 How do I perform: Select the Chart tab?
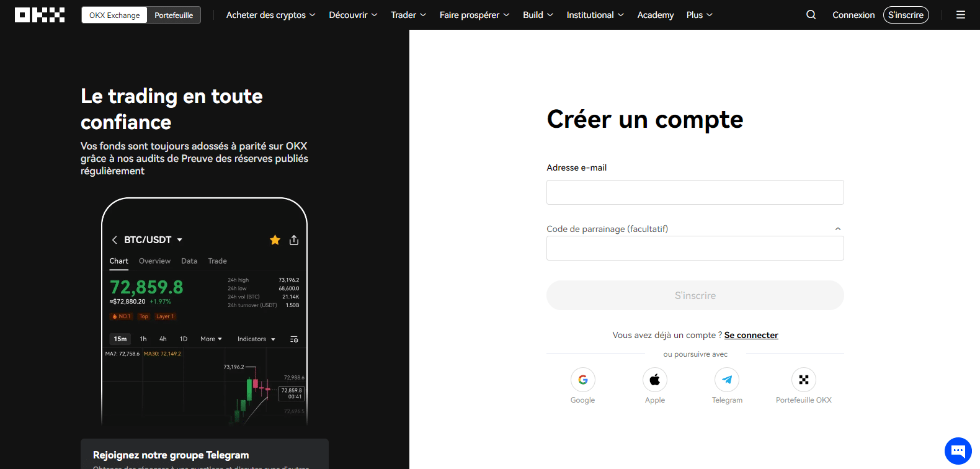click(x=119, y=261)
